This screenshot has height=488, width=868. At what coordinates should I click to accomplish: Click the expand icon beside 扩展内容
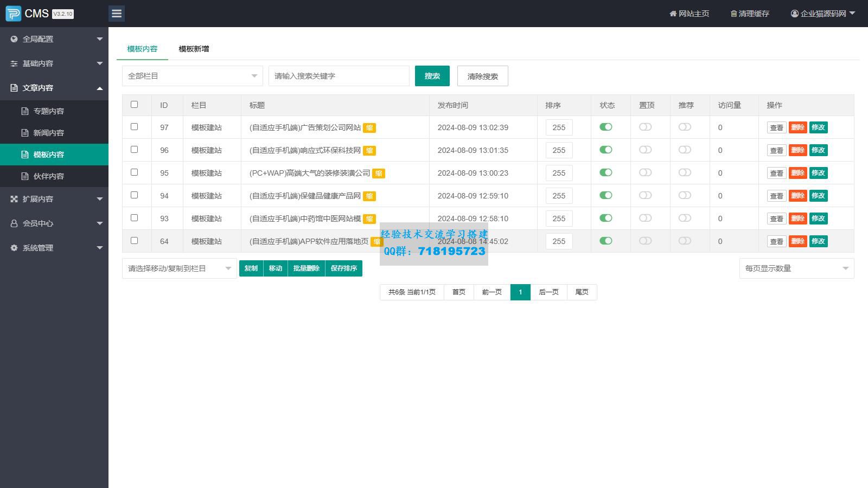(x=14, y=199)
